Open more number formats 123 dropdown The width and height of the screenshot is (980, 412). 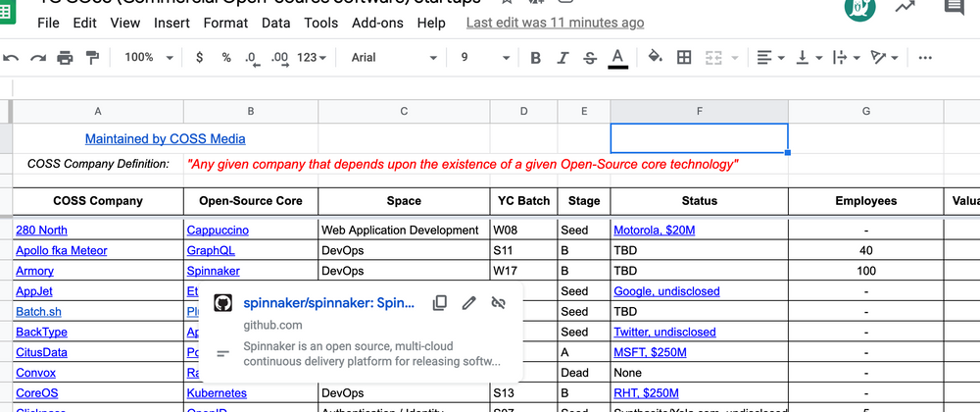pyautogui.click(x=312, y=58)
